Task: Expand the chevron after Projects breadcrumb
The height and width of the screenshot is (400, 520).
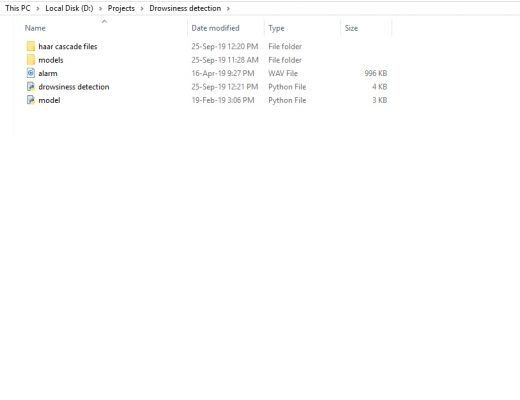Action: pos(142,8)
